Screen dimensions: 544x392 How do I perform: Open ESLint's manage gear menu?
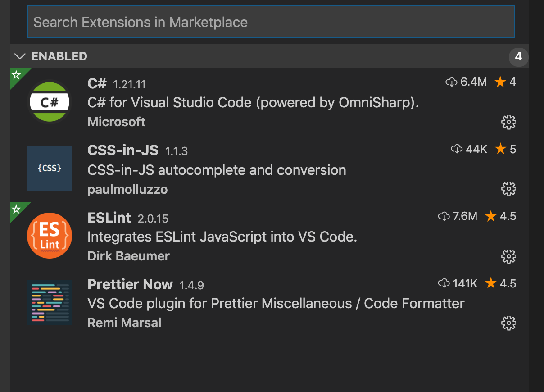point(508,256)
